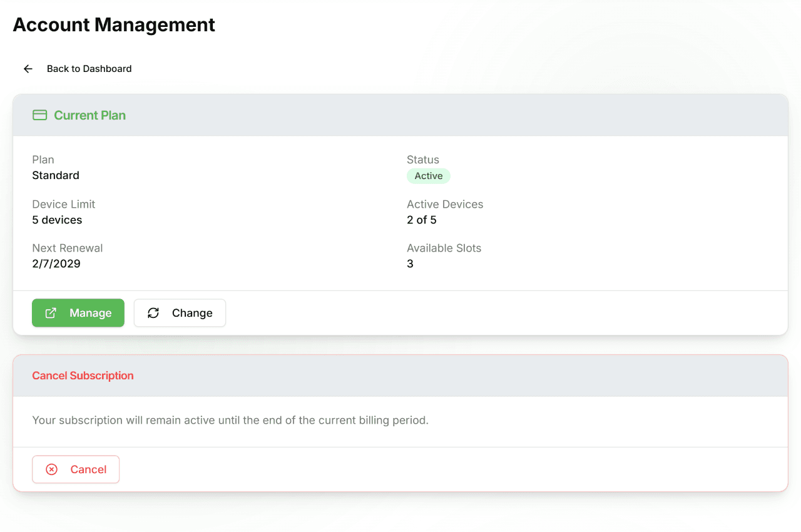
Task: Click the Change plan button
Action: (x=180, y=313)
